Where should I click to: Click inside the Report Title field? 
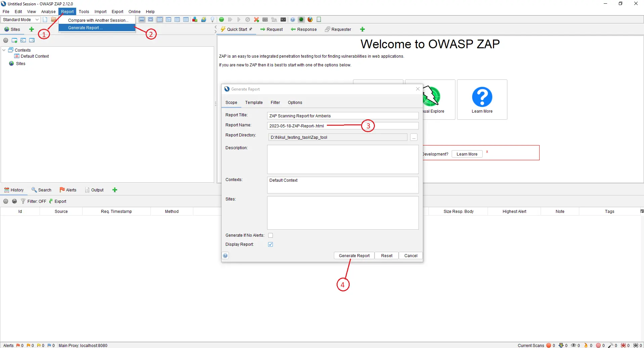point(342,116)
